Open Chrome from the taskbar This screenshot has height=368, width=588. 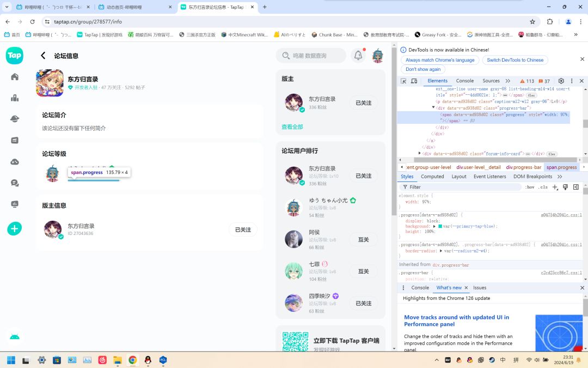pyautogui.click(x=132, y=360)
